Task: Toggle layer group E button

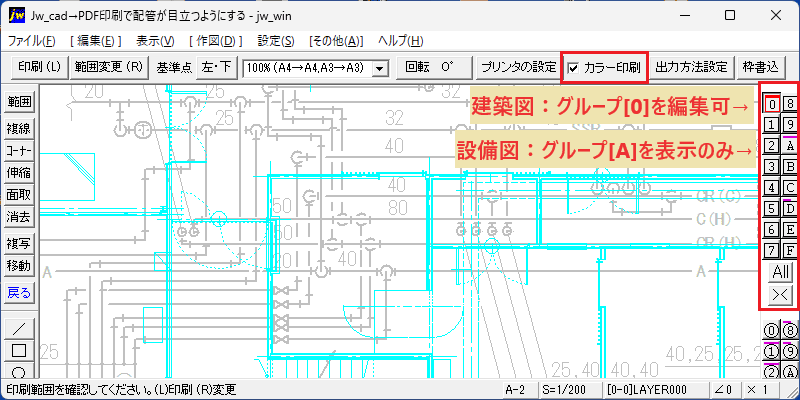Action: 790,230
